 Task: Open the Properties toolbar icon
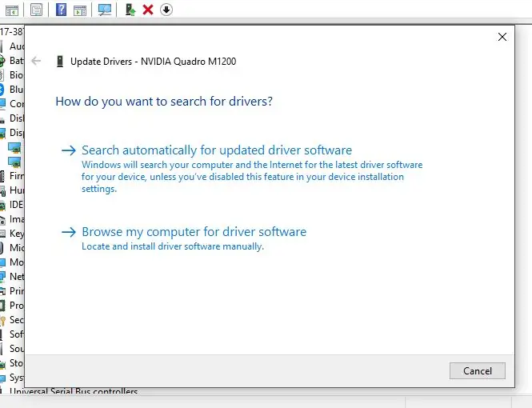36,10
